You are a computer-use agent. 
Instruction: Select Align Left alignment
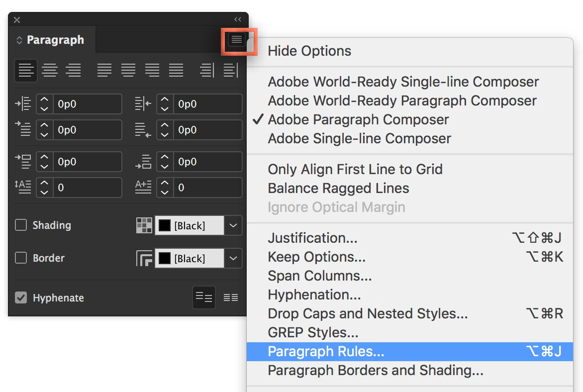pyautogui.click(x=26, y=70)
